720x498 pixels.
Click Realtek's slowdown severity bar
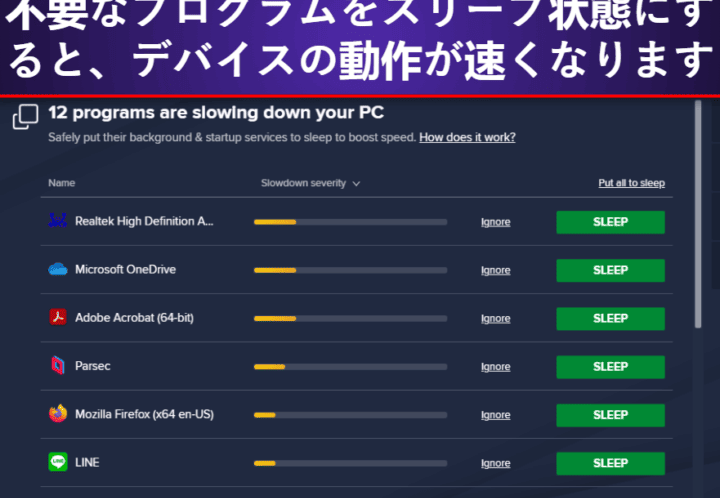(350, 222)
